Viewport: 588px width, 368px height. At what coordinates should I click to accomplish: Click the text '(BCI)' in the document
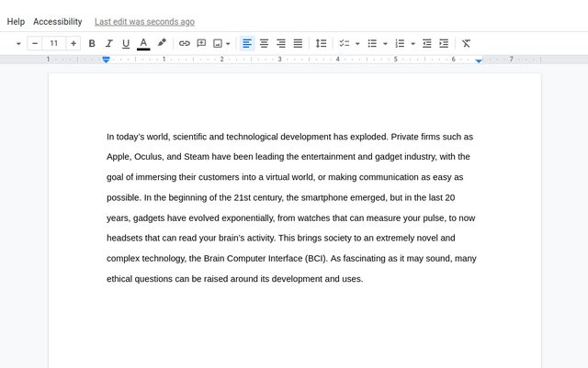(316, 259)
